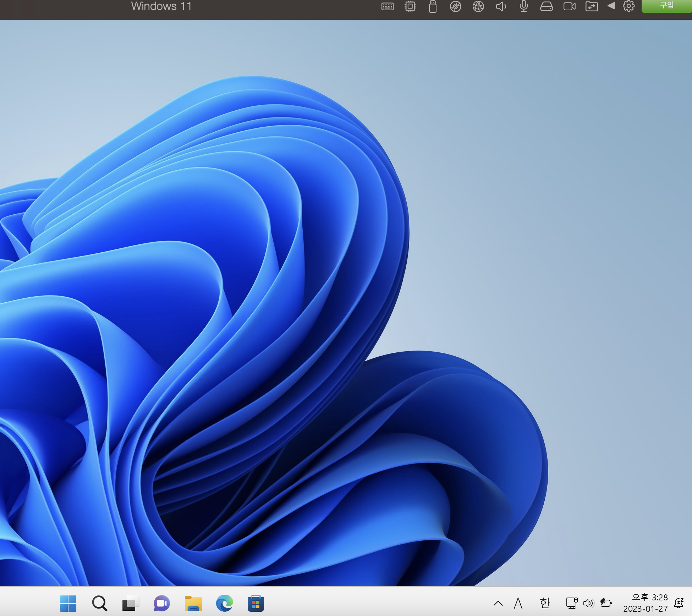Open the clock and date flyout
This screenshot has height=616, width=692.
[646, 603]
